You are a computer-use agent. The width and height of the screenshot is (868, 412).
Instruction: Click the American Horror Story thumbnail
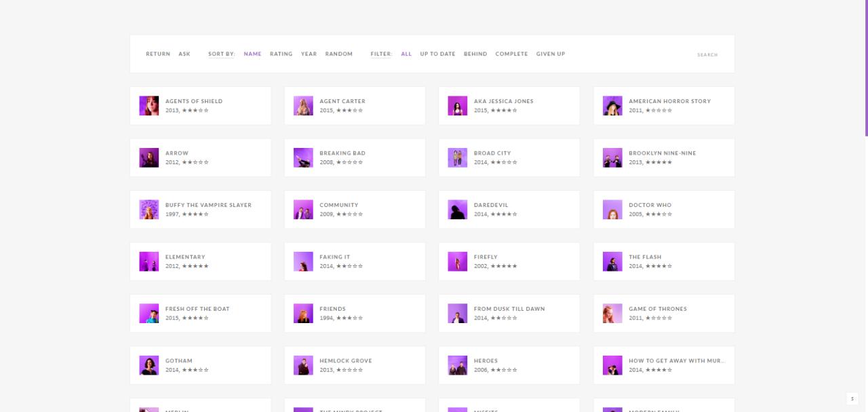pos(612,106)
